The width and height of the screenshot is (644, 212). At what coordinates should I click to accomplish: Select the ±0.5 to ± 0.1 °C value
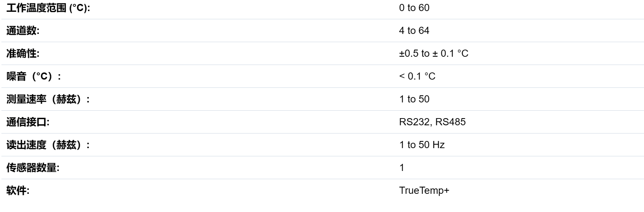[434, 54]
